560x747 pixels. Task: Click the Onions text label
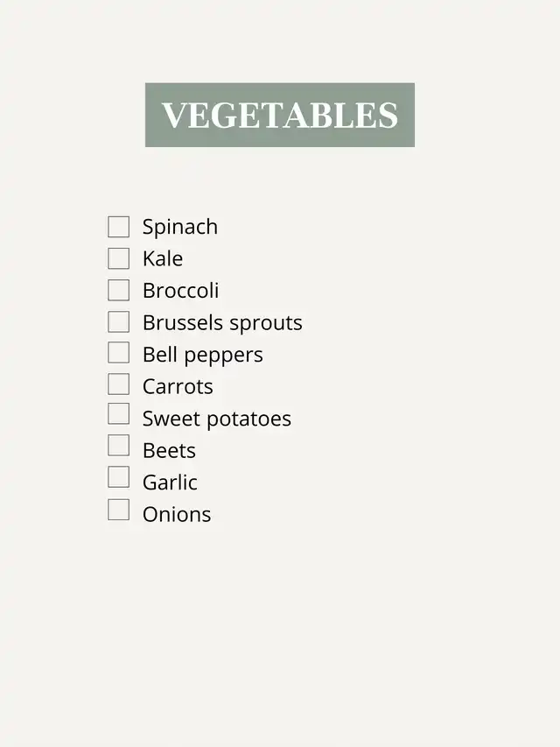tap(177, 514)
